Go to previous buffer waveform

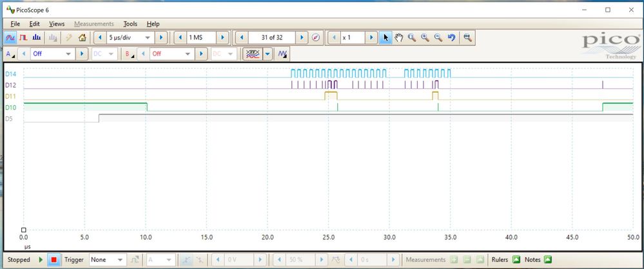(242, 38)
